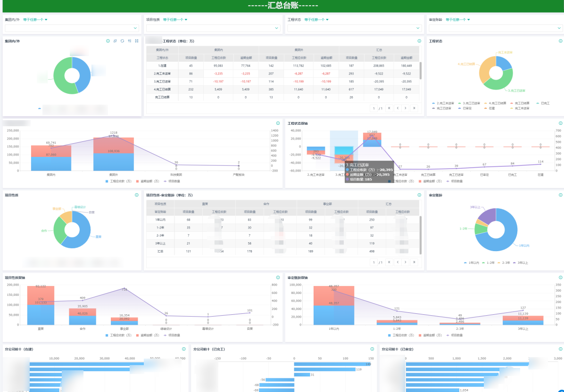Screen dimensions: 564x392
Task: Open the 集团内/外 filter dropdown box
Action: coord(72,28)
